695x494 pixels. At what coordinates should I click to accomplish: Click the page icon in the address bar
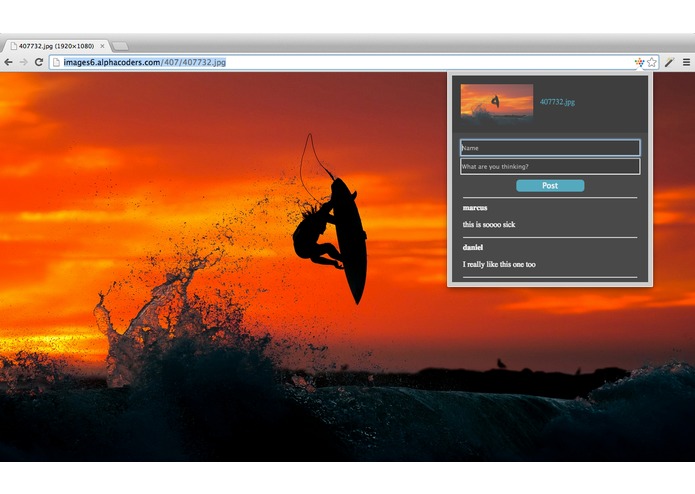(x=56, y=62)
